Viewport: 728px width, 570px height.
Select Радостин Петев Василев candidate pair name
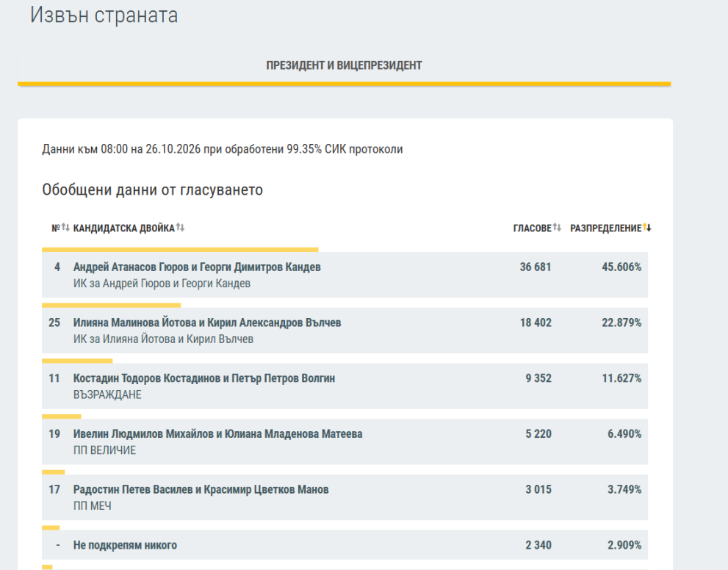(x=201, y=490)
